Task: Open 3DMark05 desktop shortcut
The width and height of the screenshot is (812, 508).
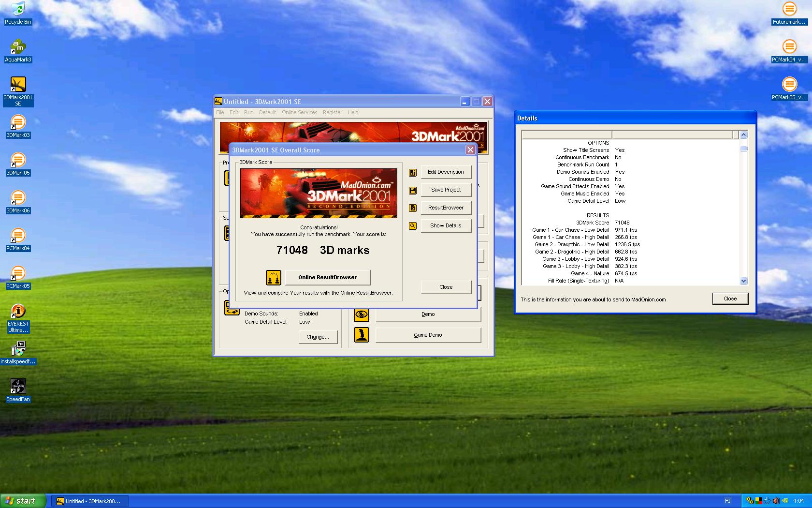Action: (x=18, y=164)
